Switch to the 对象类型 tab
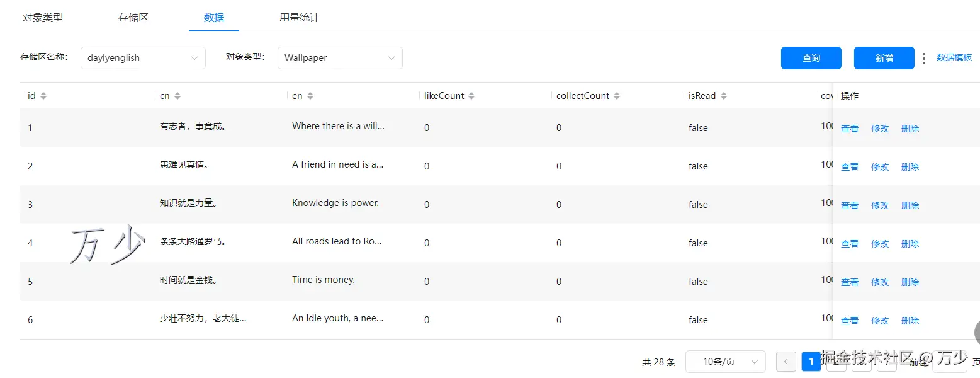 43,18
